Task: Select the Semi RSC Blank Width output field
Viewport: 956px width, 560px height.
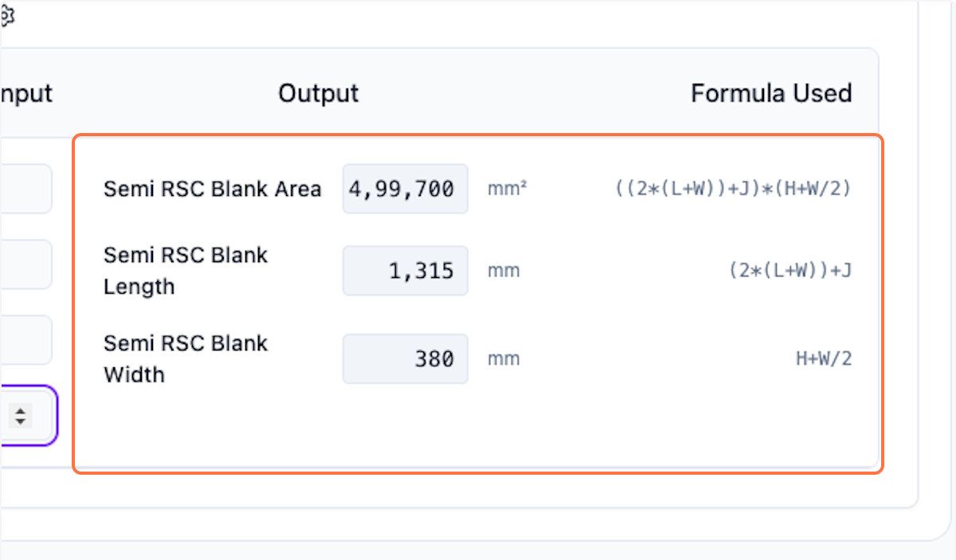Action: click(406, 358)
